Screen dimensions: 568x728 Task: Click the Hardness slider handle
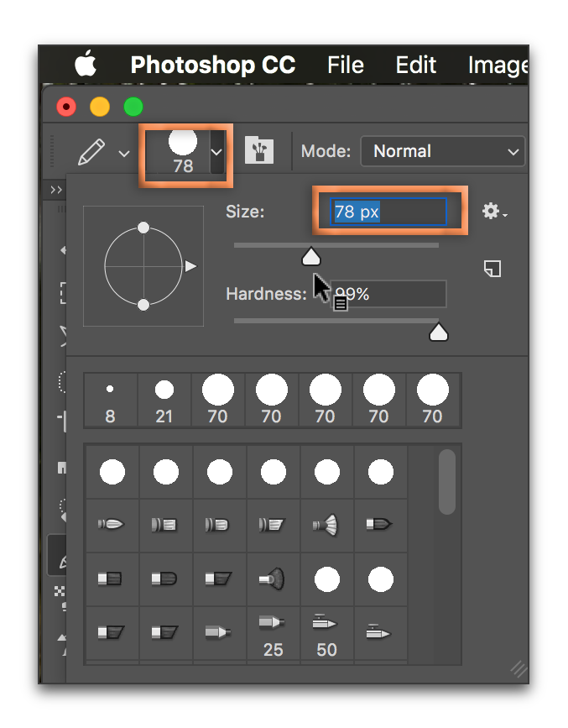click(438, 333)
